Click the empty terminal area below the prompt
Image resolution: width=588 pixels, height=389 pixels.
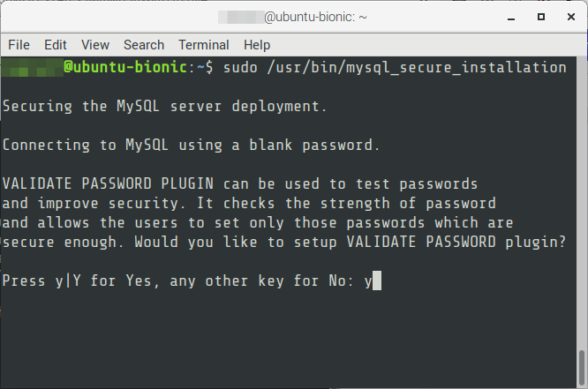point(289,339)
